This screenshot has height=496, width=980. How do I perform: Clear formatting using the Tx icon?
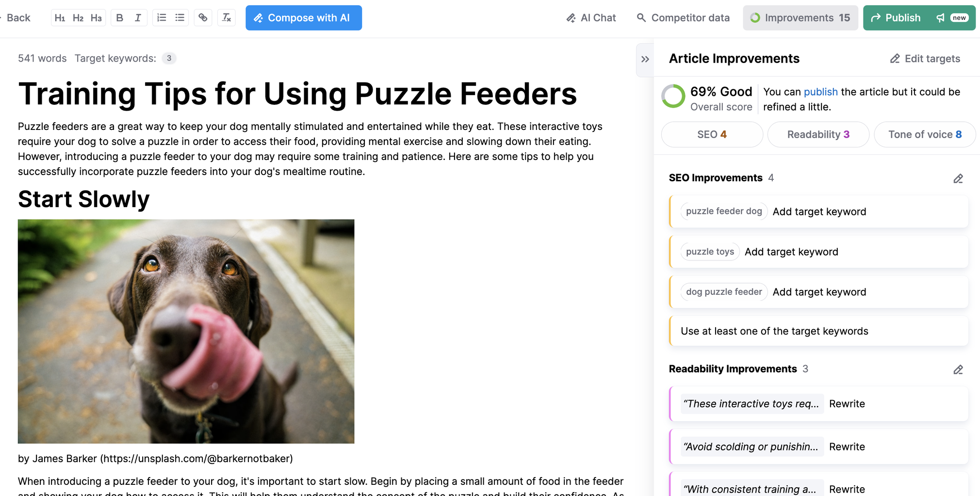point(226,17)
